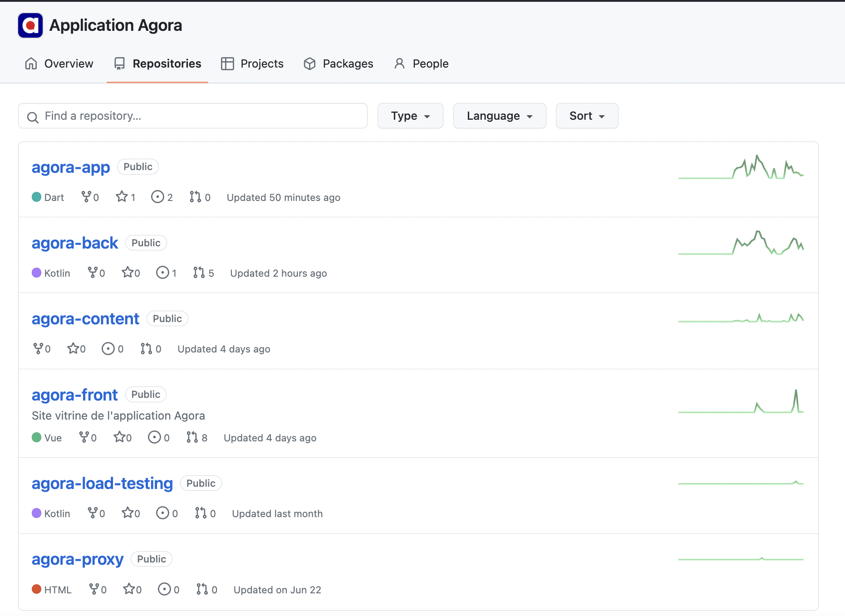This screenshot has width=845, height=616.
Task: Open the agora-load-testing repository link
Action: pyautogui.click(x=102, y=484)
